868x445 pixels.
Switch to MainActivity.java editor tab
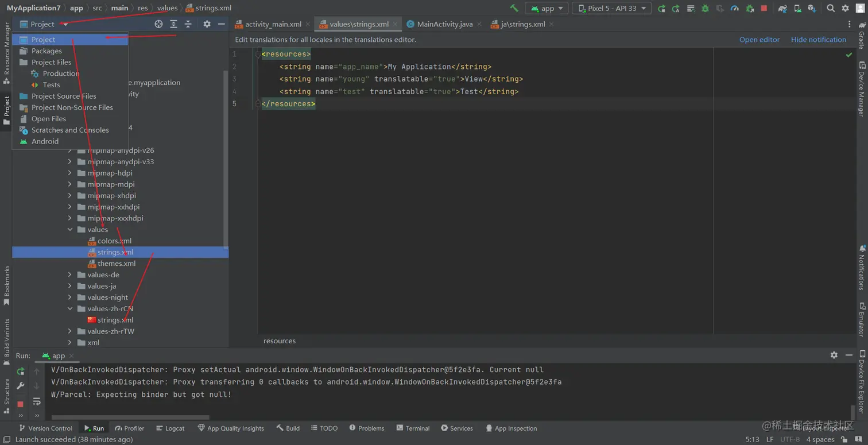445,24
